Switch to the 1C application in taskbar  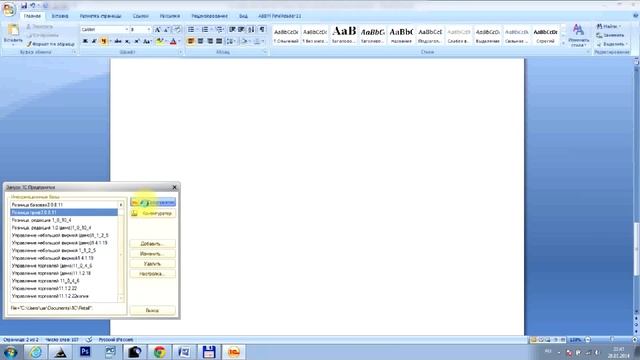pyautogui.click(x=234, y=351)
